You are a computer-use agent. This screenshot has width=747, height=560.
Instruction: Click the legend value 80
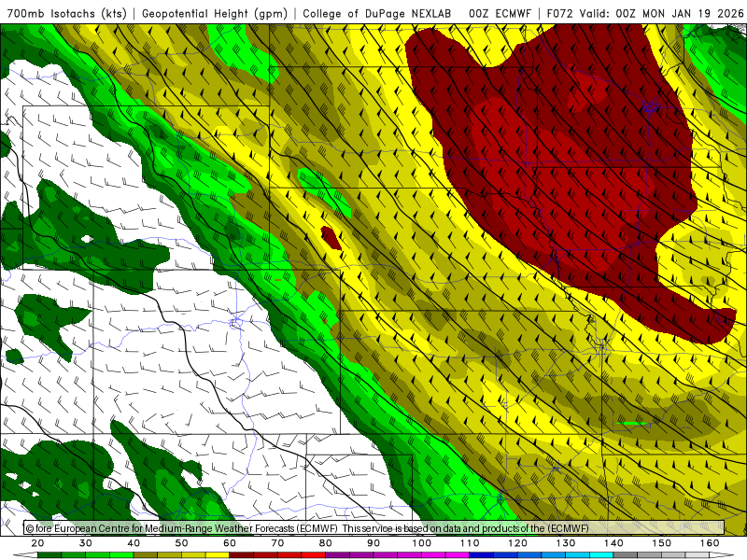(325, 543)
